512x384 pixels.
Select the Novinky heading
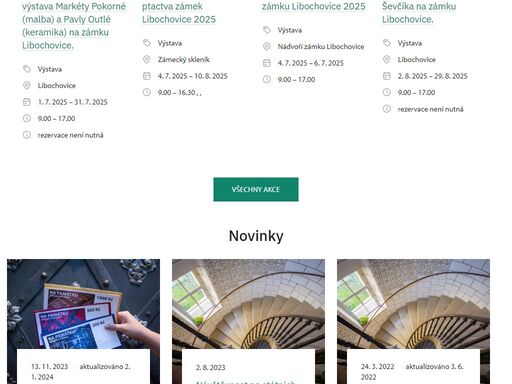[256, 236]
